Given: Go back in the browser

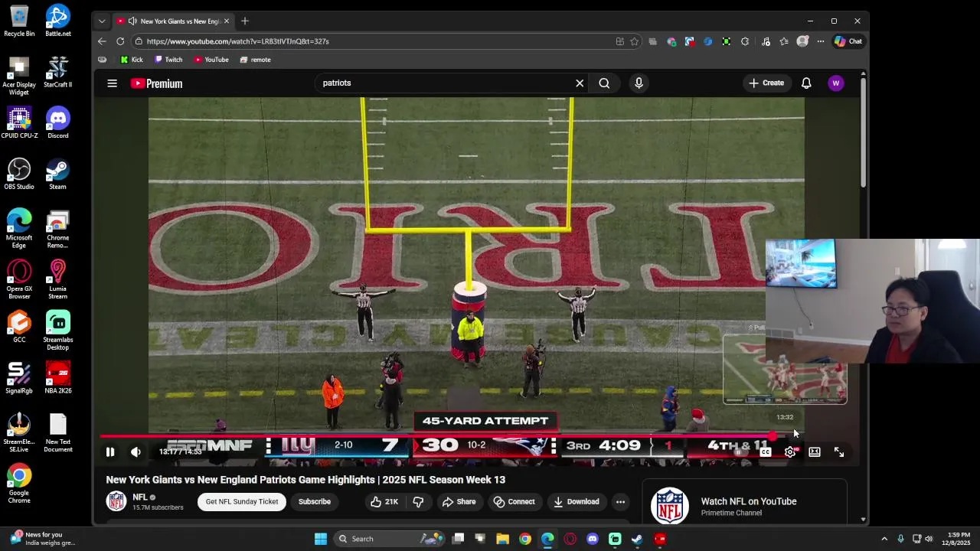Looking at the screenshot, I should 102,41.
